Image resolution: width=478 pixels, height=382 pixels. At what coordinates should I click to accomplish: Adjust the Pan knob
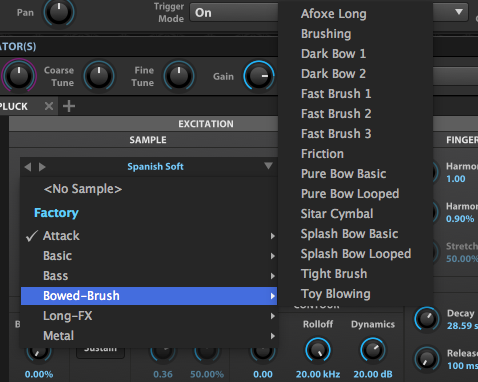(x=59, y=11)
